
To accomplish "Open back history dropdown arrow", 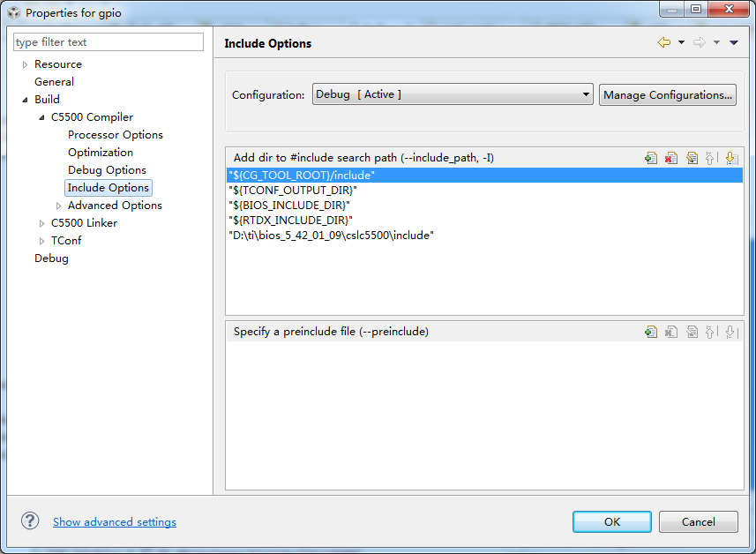I will (x=681, y=42).
